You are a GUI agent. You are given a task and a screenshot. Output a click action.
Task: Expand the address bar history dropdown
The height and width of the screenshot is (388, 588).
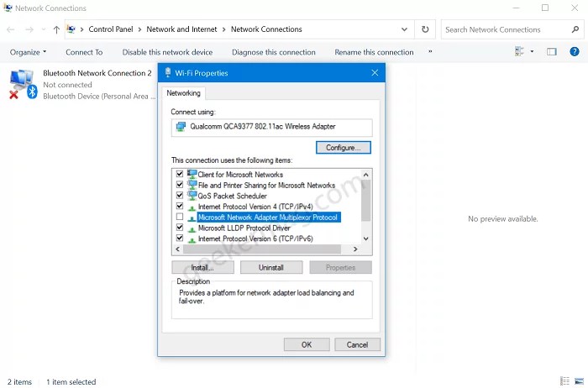(404, 29)
